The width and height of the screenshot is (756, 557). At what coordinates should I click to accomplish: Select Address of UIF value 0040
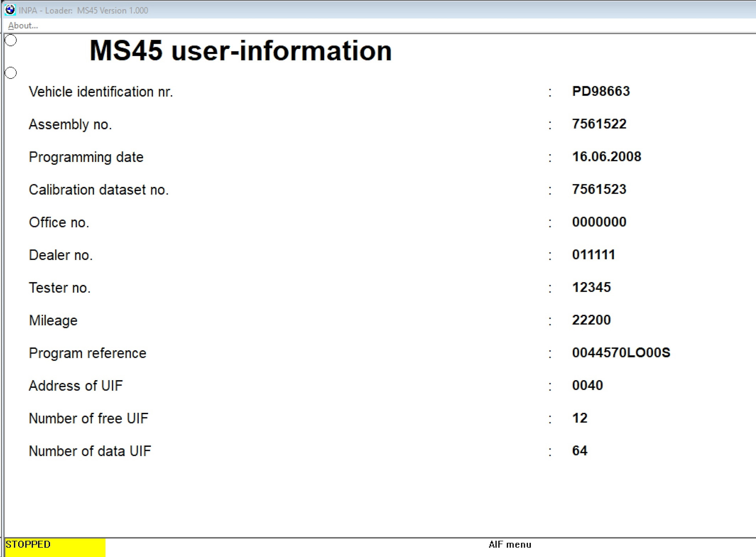click(587, 385)
